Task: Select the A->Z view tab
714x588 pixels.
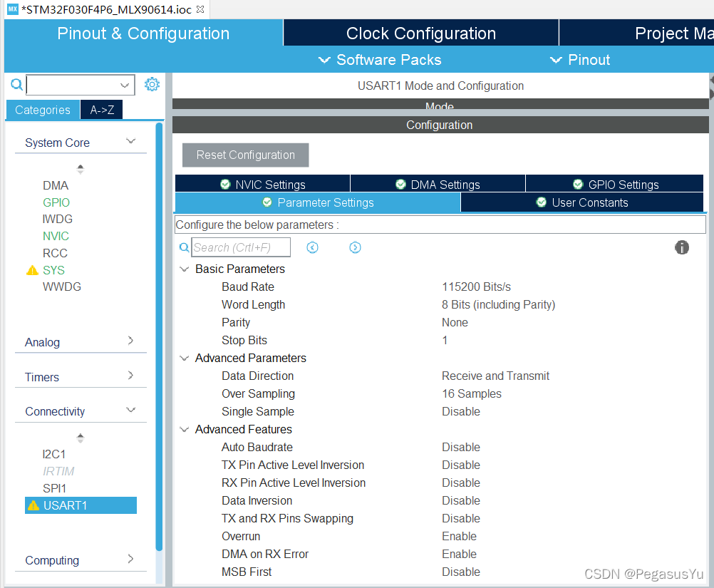Action: tap(102, 110)
